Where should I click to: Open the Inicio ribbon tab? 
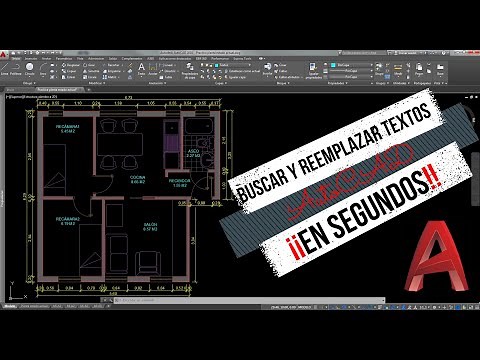pyautogui.click(x=16, y=59)
